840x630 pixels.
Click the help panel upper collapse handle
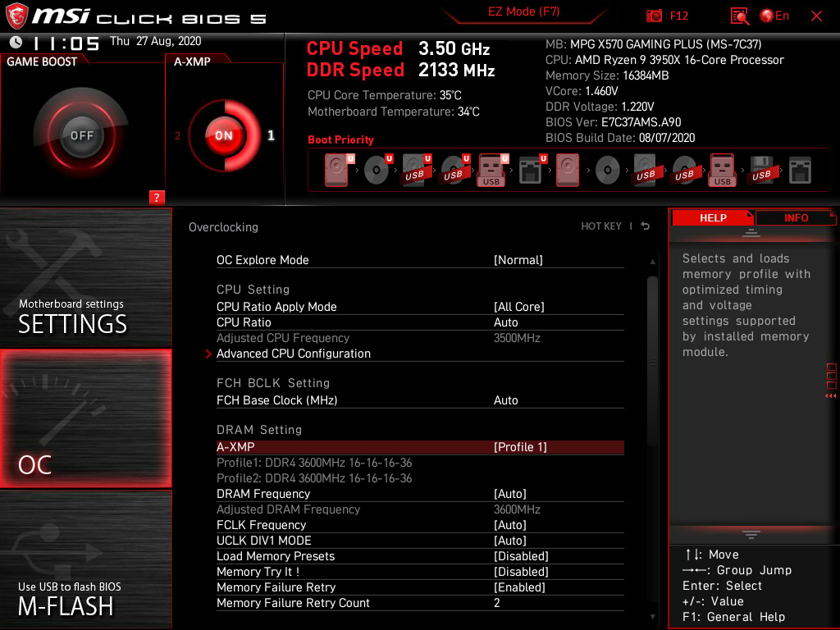(x=751, y=232)
